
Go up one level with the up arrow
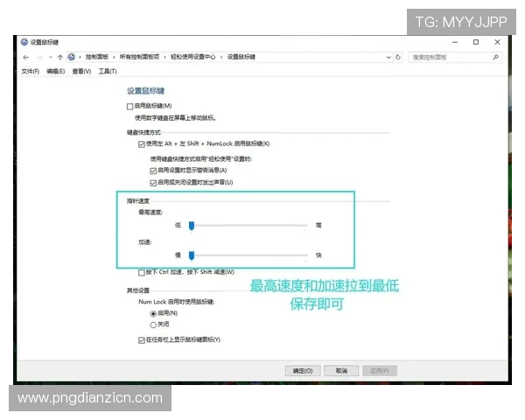60,58
